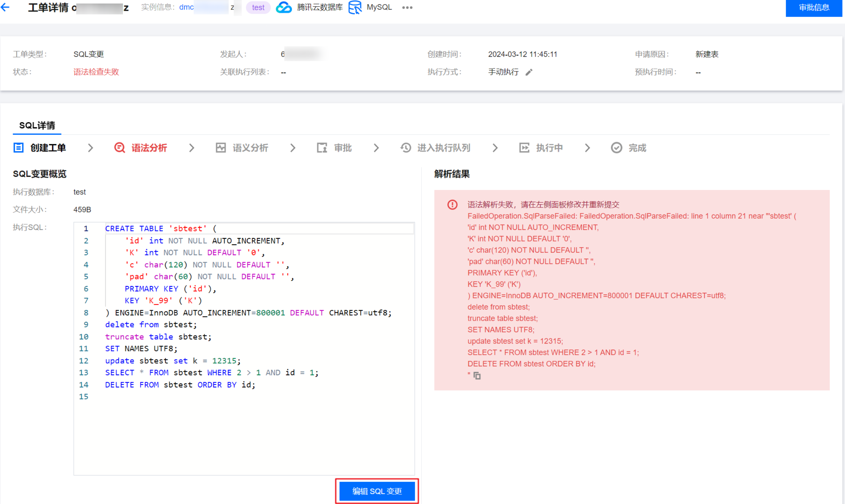Viewport: 845px width, 504px height.
Task: Open the three-dots more options menu
Action: (x=407, y=7)
